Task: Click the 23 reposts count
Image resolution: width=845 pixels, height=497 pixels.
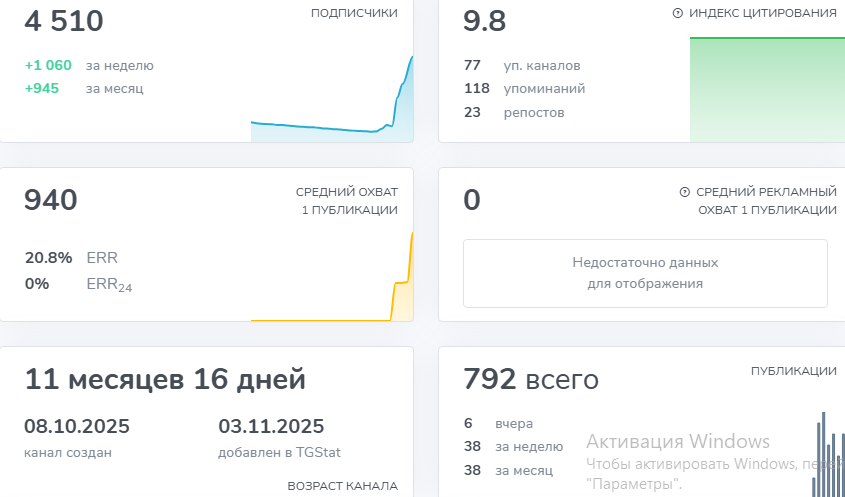Action: click(472, 112)
